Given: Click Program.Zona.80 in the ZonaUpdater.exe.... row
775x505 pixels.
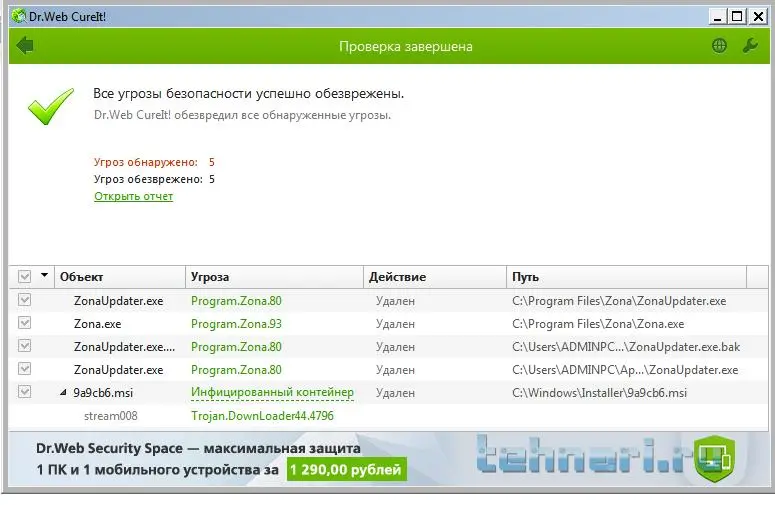Looking at the screenshot, I should 236,347.
